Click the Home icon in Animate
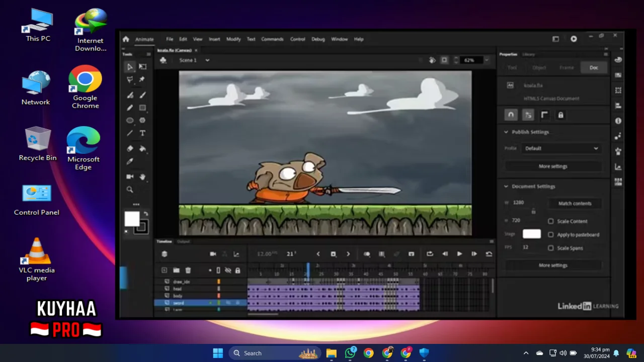Image resolution: width=644 pixels, height=362 pixels. [126, 39]
